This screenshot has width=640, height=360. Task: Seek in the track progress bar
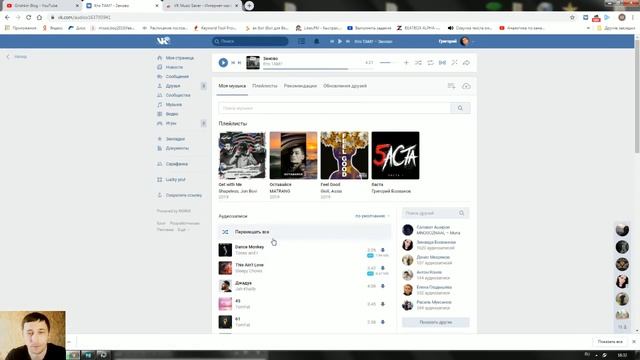(318, 69)
